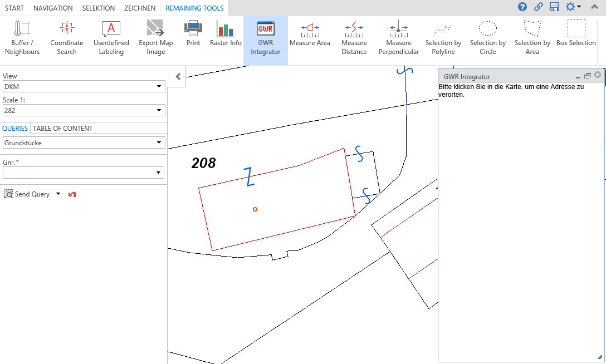Image resolution: width=606 pixels, height=364 pixels.
Task: Select Selection by Polyline
Action: point(443,36)
